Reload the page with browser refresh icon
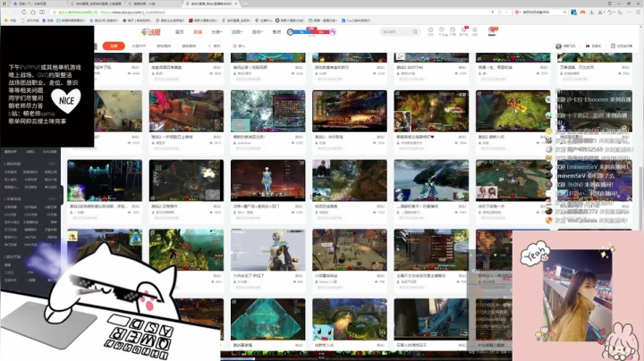644x361 pixels. [24, 13]
